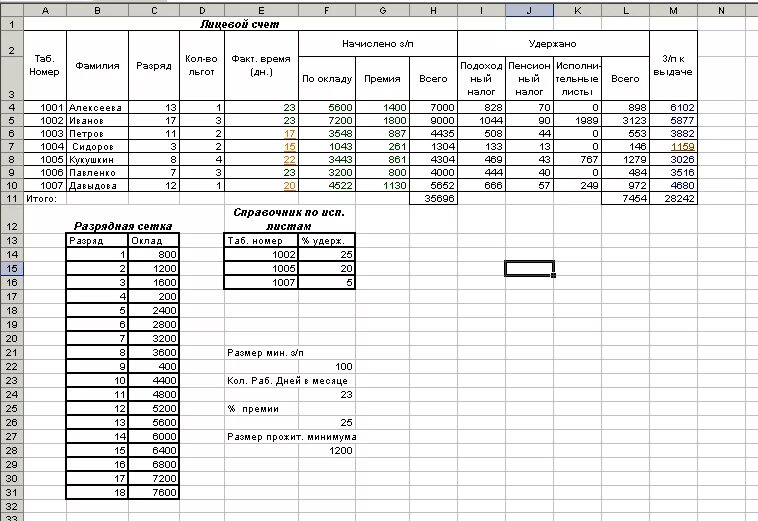This screenshot has height=521, width=758.
Task: Click the active outlined cell in column J
Action: 529,269
